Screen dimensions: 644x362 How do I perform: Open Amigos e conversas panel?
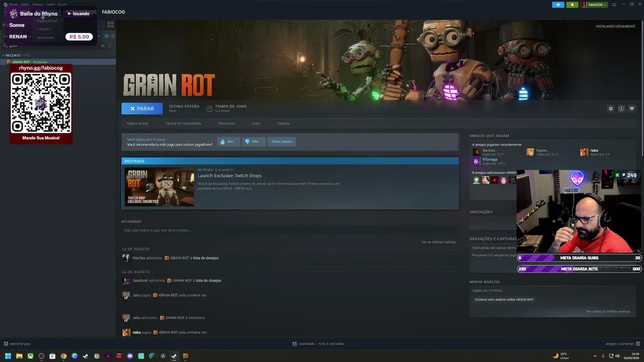tap(622, 344)
